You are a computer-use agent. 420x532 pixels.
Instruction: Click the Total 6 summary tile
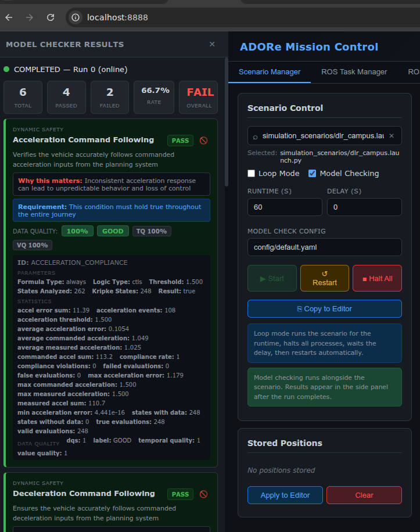point(23,98)
